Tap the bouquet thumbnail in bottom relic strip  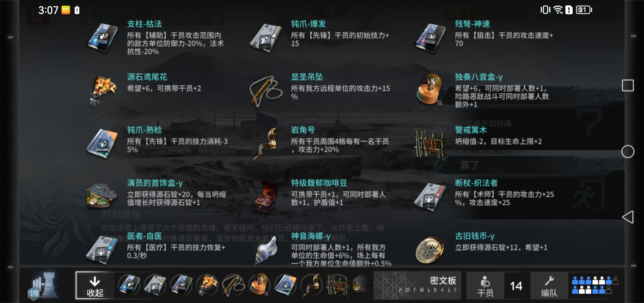coord(207,285)
